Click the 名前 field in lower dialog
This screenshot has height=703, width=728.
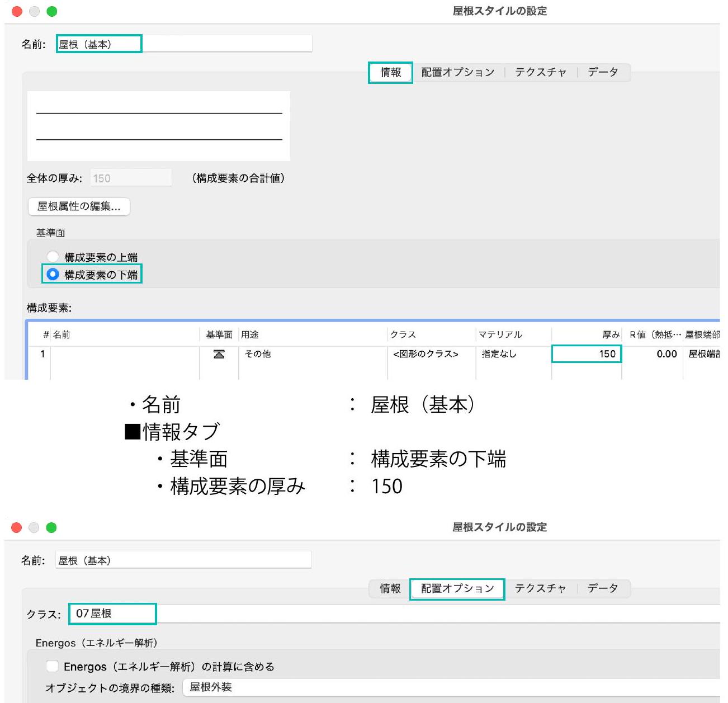pos(183,560)
